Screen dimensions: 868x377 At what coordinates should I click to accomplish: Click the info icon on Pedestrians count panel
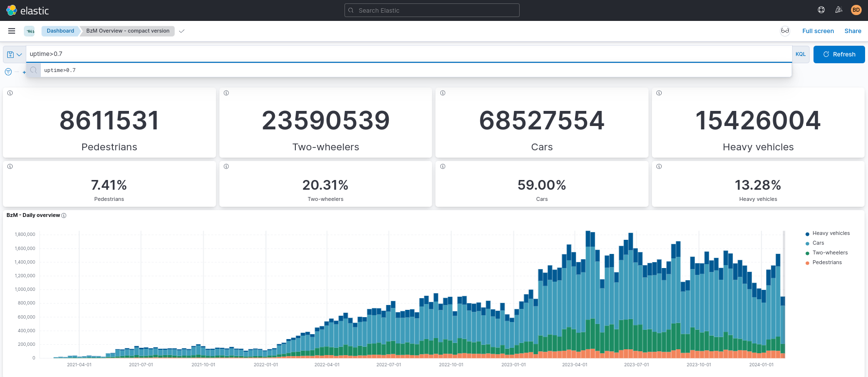[10, 93]
